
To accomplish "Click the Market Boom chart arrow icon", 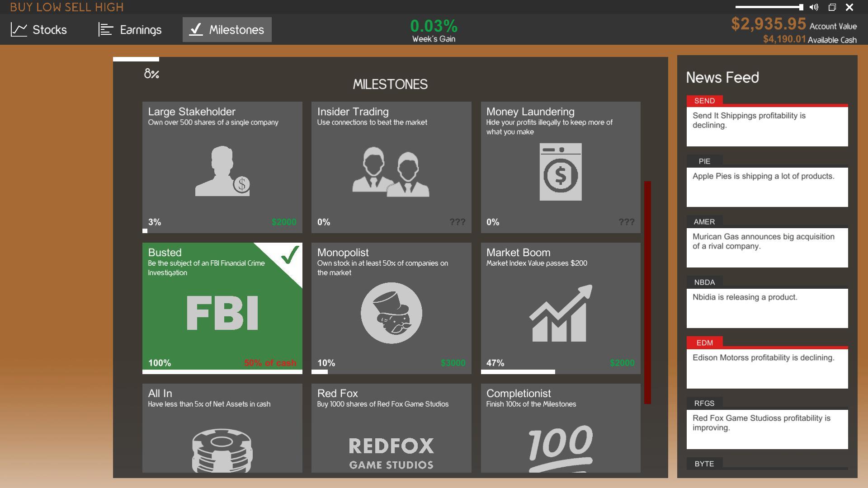I will pos(560,313).
